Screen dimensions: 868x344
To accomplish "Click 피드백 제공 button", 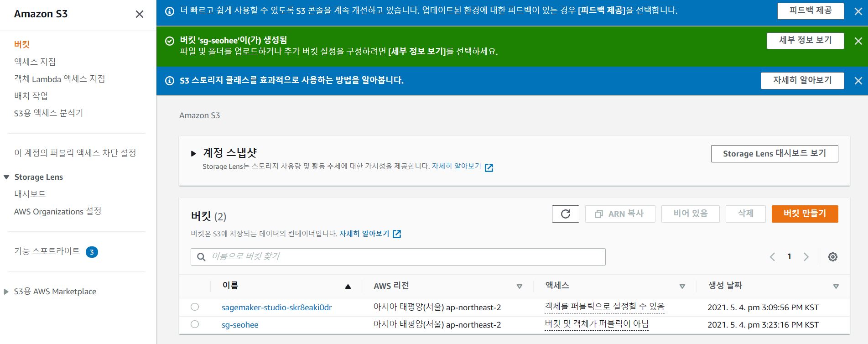I will point(811,11).
